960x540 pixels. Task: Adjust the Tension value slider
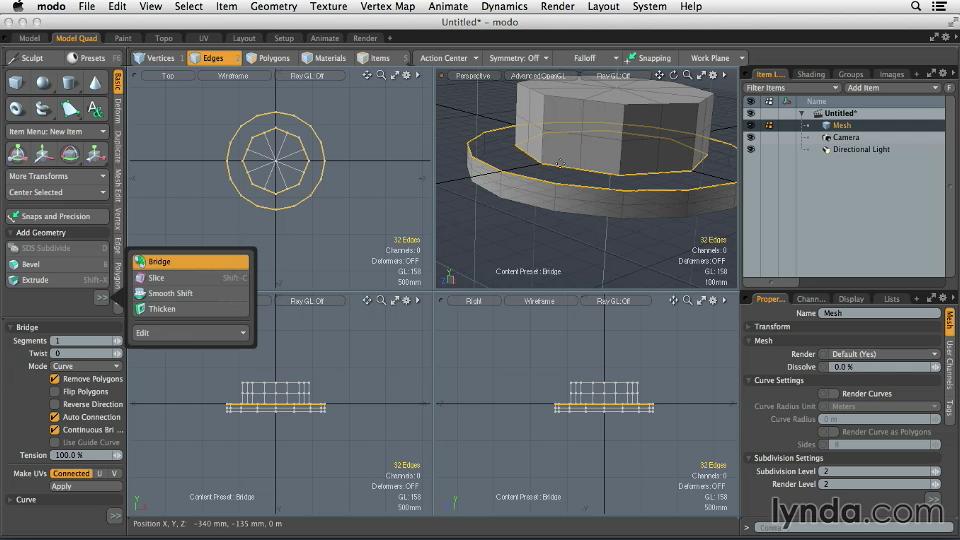pos(80,455)
